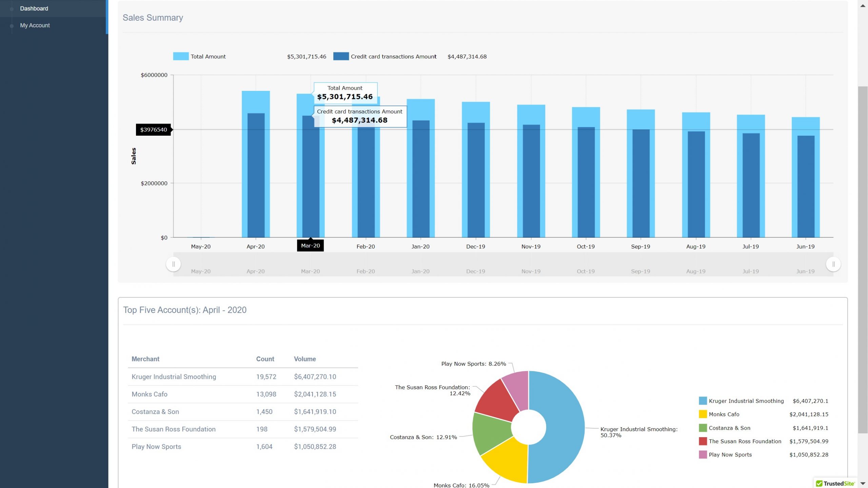Click the Susan Ross Foundation: 12.42% pie label
This screenshot has width=868, height=488.
pyautogui.click(x=433, y=390)
